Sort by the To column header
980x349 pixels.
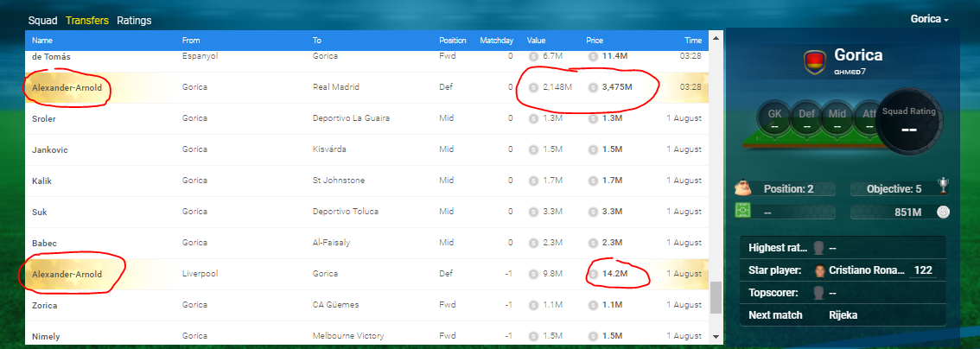[x=317, y=41]
